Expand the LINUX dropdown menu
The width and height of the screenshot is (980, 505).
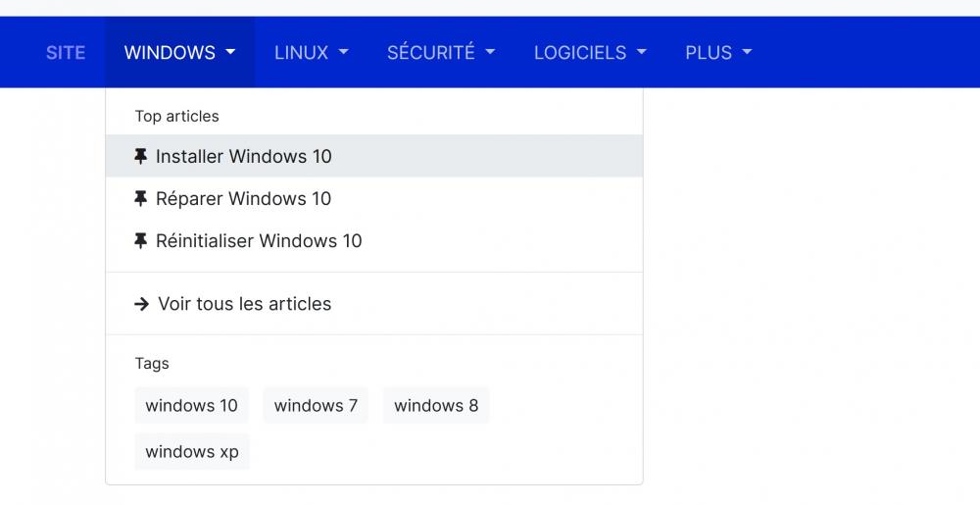pos(312,53)
